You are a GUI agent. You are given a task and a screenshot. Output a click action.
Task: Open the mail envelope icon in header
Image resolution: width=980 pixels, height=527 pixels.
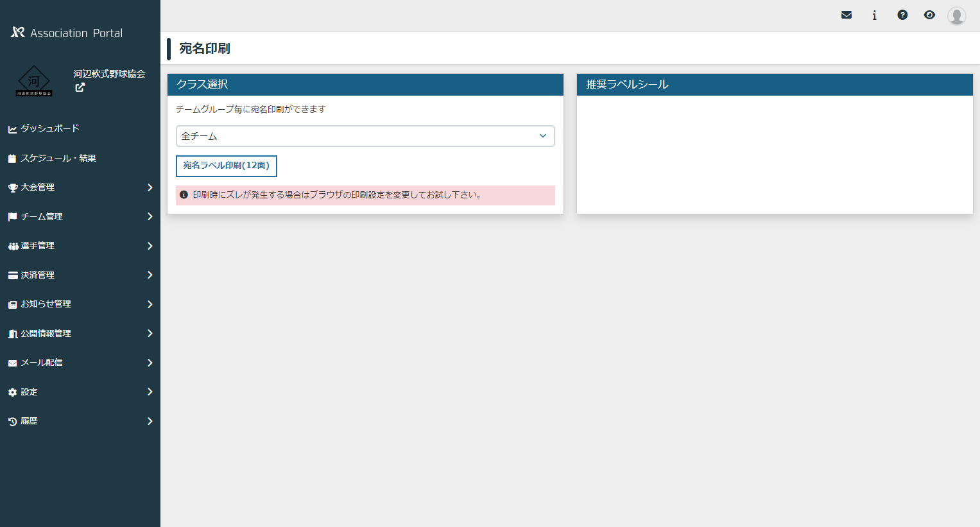coord(847,15)
